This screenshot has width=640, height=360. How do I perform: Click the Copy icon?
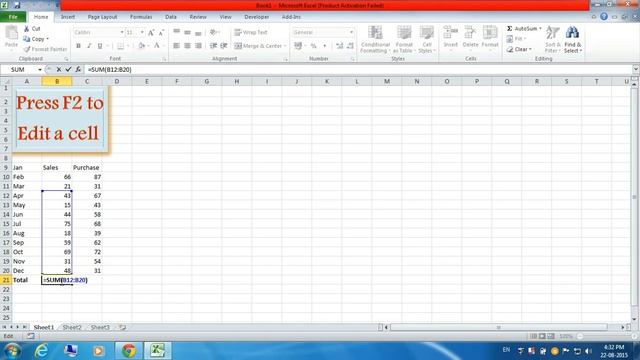(27, 39)
